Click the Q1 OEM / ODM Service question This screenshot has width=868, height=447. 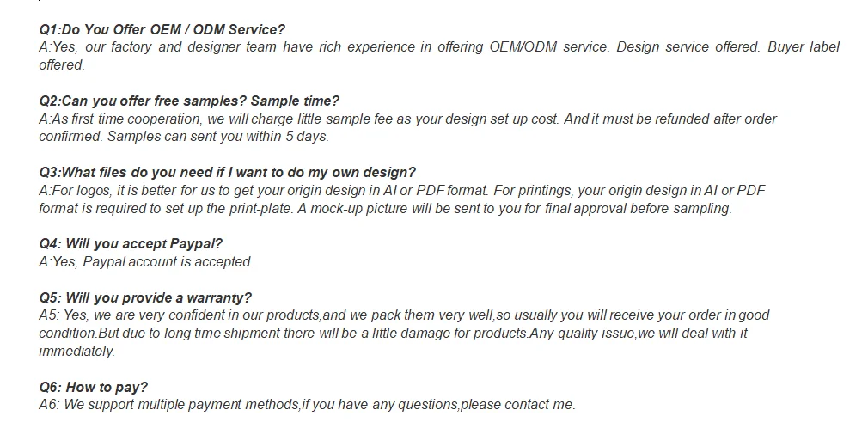tap(162, 30)
